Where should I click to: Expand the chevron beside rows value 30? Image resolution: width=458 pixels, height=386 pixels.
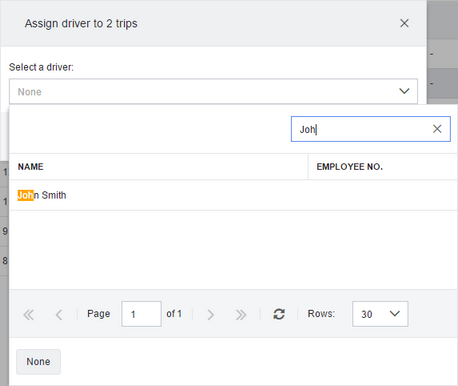click(395, 314)
